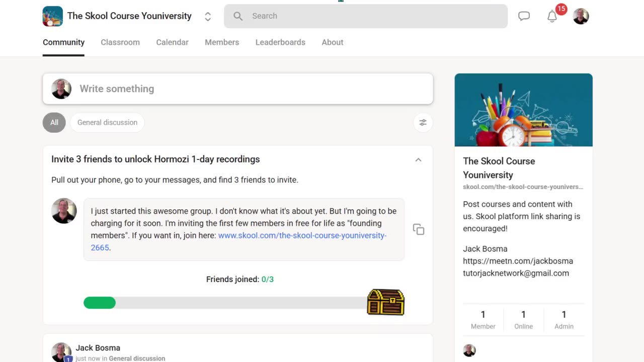
Task: Go to the Members tab
Action: point(222,42)
